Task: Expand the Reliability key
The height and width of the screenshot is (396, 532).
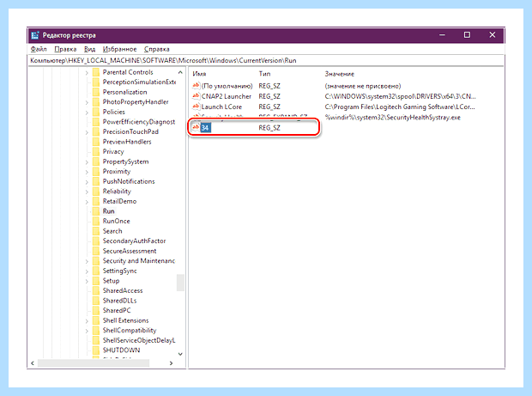Action: [87, 192]
